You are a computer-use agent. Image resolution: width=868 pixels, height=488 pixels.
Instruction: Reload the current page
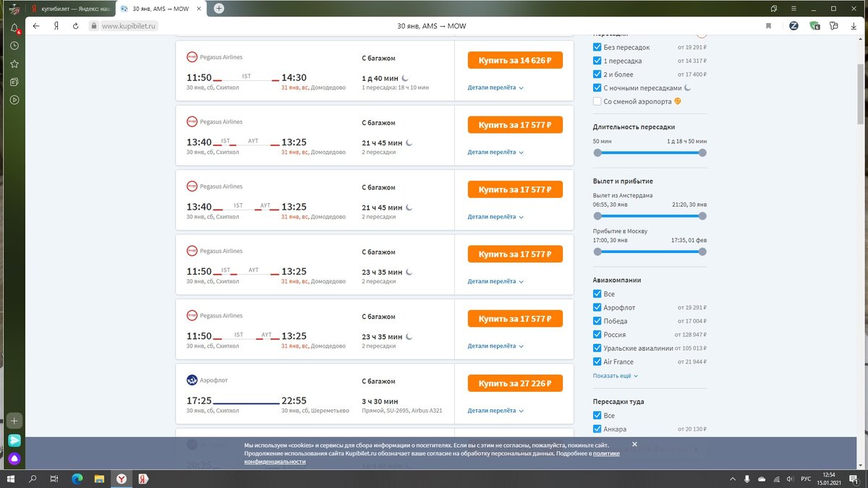click(x=75, y=25)
